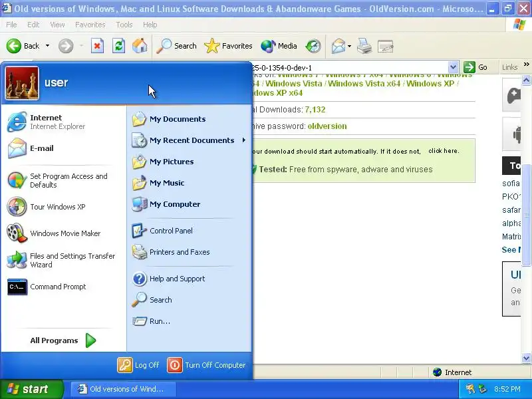Open the View menu
532x399 pixels.
tap(57, 25)
